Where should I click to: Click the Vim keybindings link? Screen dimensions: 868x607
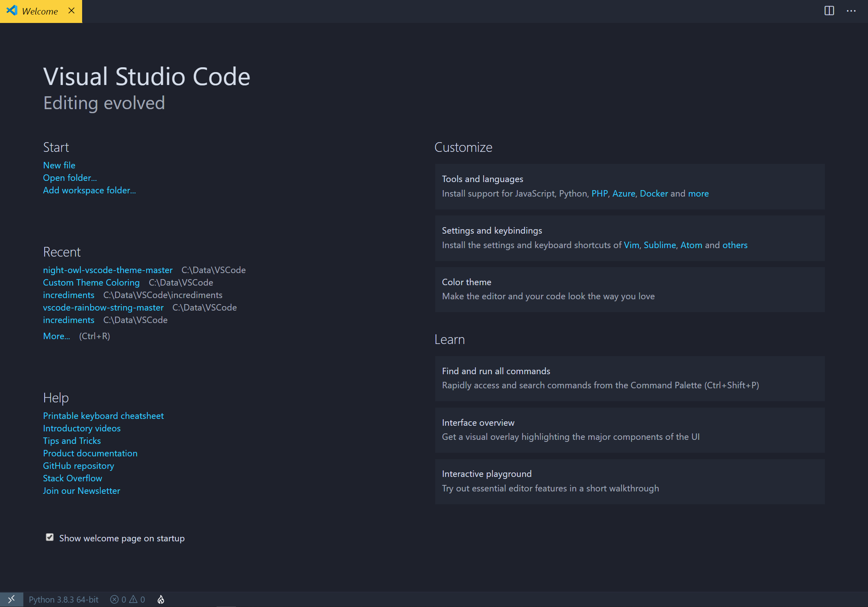631,245
